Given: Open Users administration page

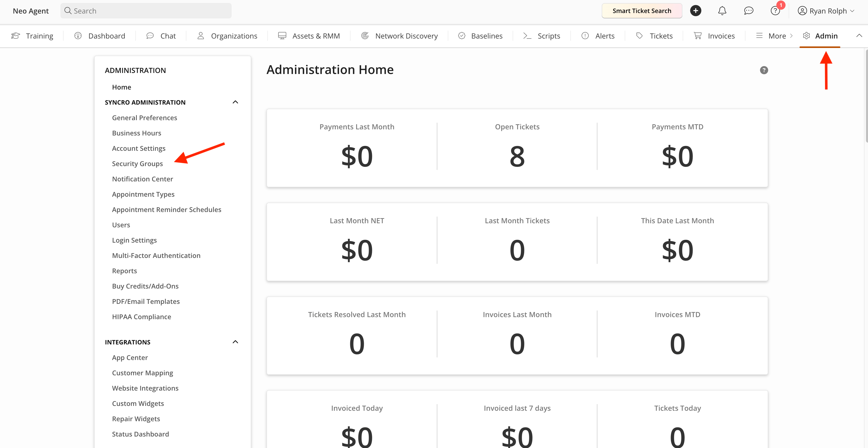Looking at the screenshot, I should (121, 225).
